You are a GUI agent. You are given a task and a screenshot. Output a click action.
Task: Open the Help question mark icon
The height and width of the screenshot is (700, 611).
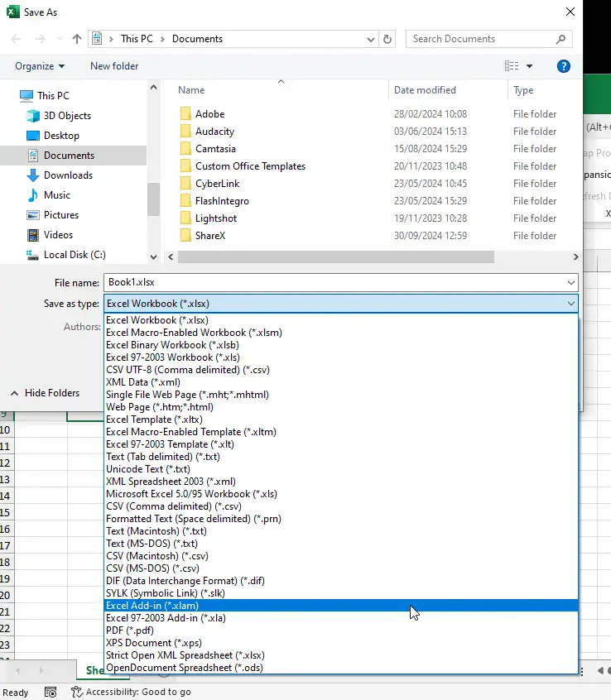tap(564, 66)
